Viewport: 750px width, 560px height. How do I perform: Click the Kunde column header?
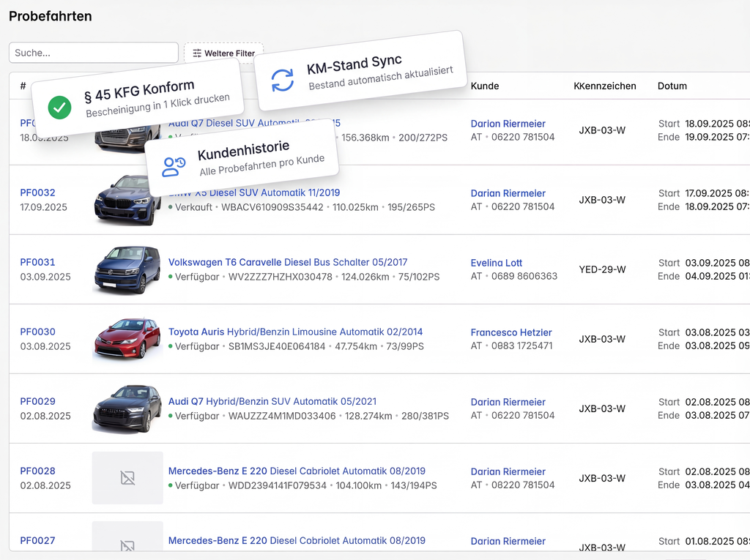485,86
